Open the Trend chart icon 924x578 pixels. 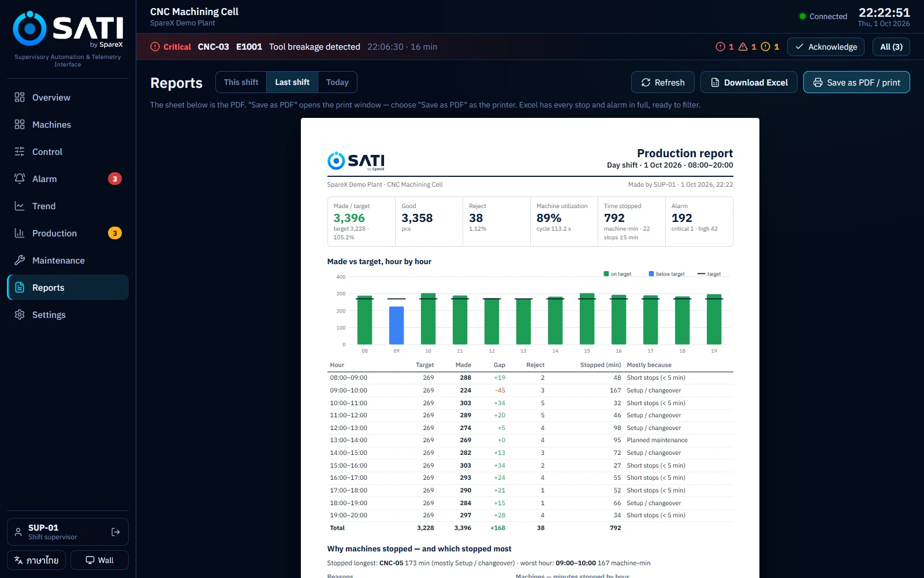coord(20,206)
